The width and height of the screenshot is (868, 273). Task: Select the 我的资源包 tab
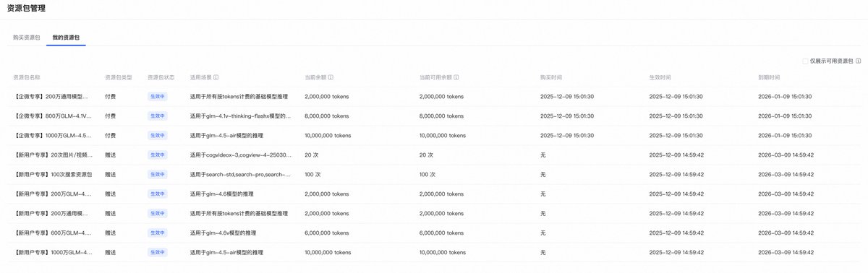click(67, 37)
